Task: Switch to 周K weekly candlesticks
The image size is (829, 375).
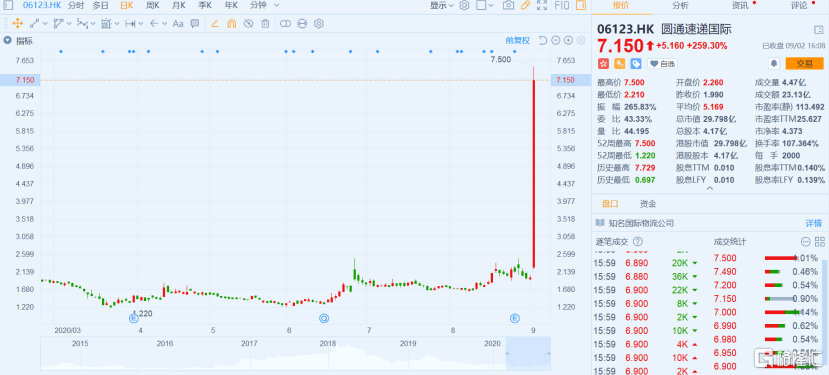Action: point(152,5)
